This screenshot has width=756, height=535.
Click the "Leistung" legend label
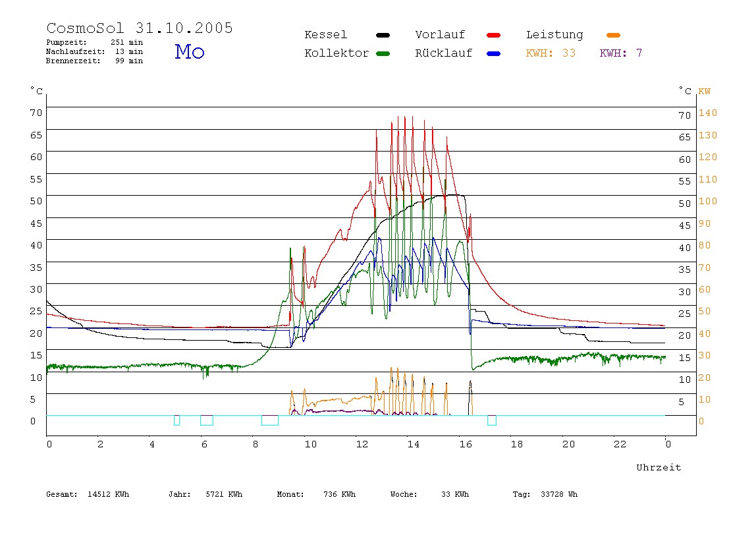[554, 35]
